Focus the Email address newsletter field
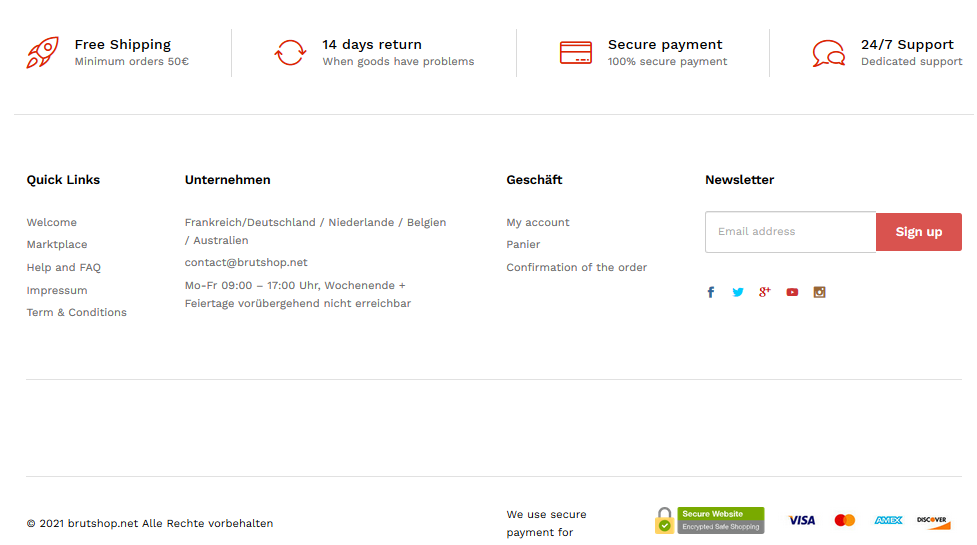The image size is (977, 545). [x=790, y=232]
